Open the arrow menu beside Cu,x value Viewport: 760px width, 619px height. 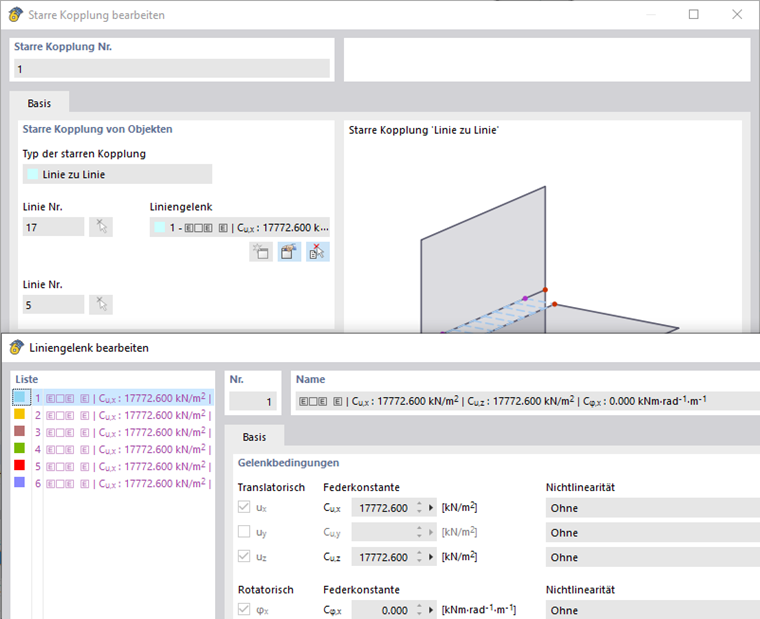click(431, 508)
